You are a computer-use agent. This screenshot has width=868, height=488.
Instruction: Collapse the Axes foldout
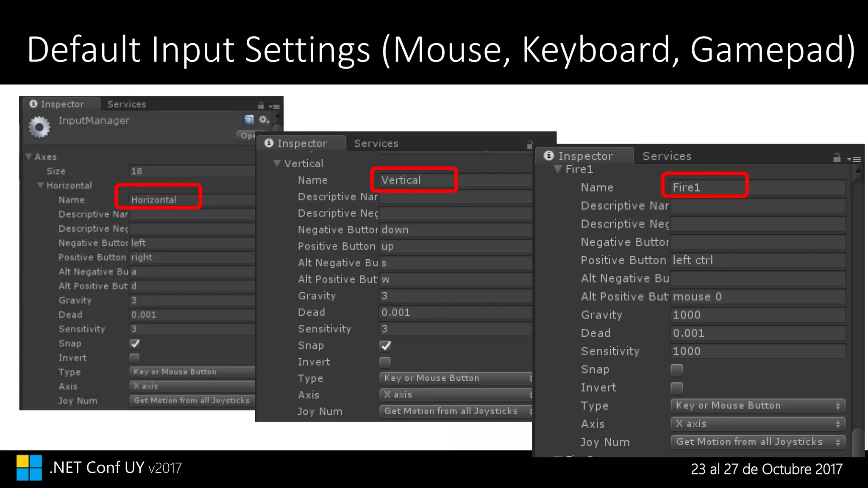click(x=29, y=156)
